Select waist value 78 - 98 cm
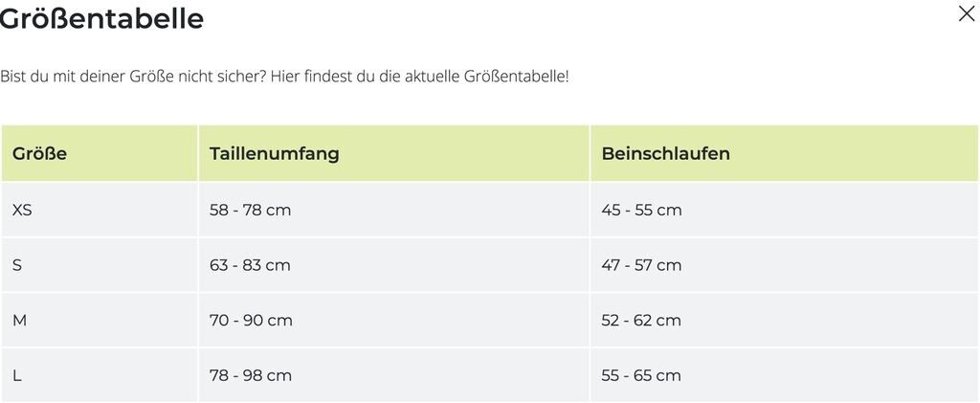This screenshot has height=403, width=980. click(x=251, y=375)
